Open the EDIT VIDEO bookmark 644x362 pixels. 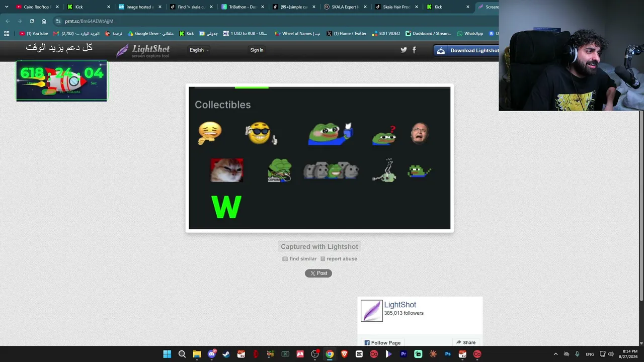coord(386,34)
